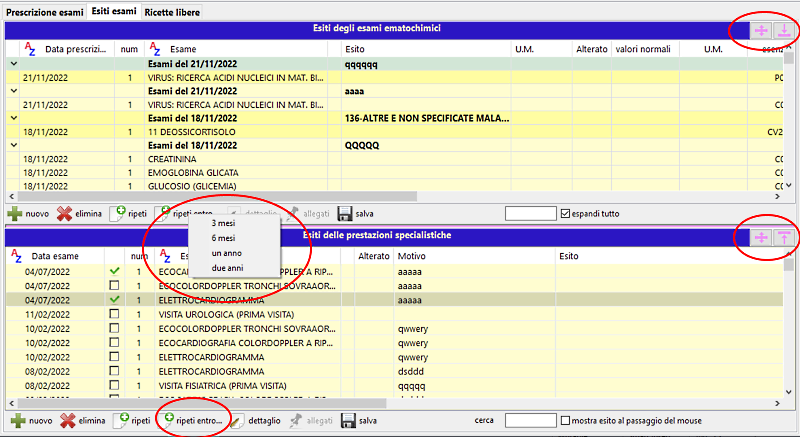Viewport: 800px width, 437px height.
Task: Click the top table's horizontal scroll right arrow
Action: (x=778, y=196)
